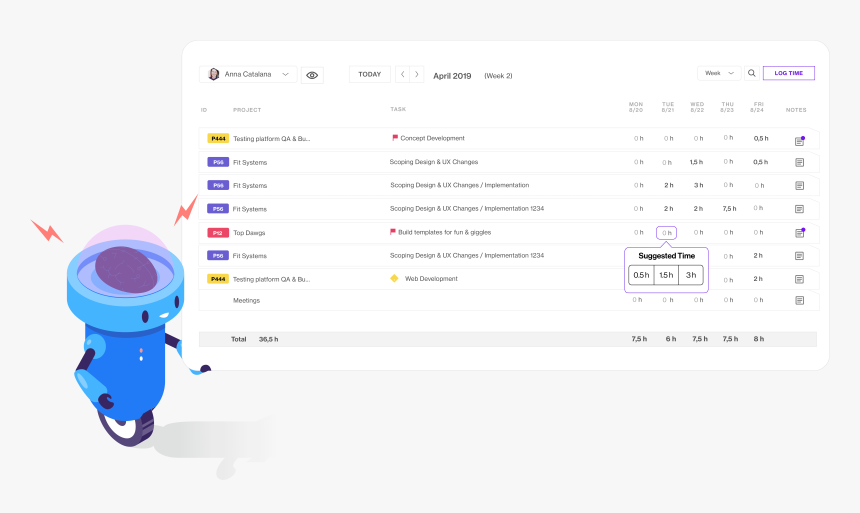Click the TUE 8/21 column header
Image resolution: width=860 pixels, height=513 pixels.
(x=667, y=107)
